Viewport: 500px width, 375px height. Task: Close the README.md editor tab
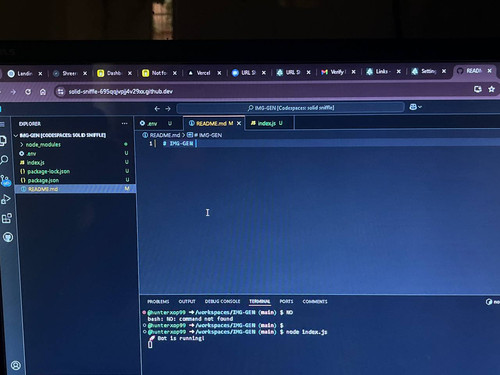[239, 123]
